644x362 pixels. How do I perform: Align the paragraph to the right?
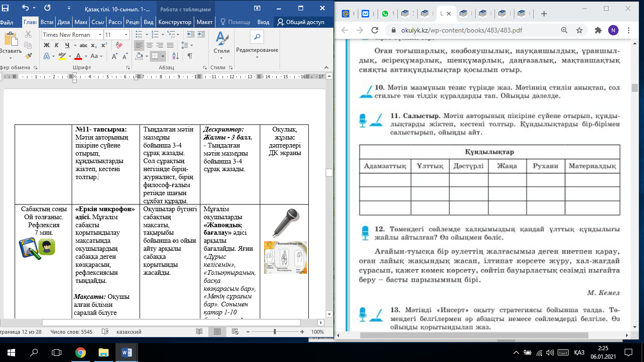click(x=160, y=45)
